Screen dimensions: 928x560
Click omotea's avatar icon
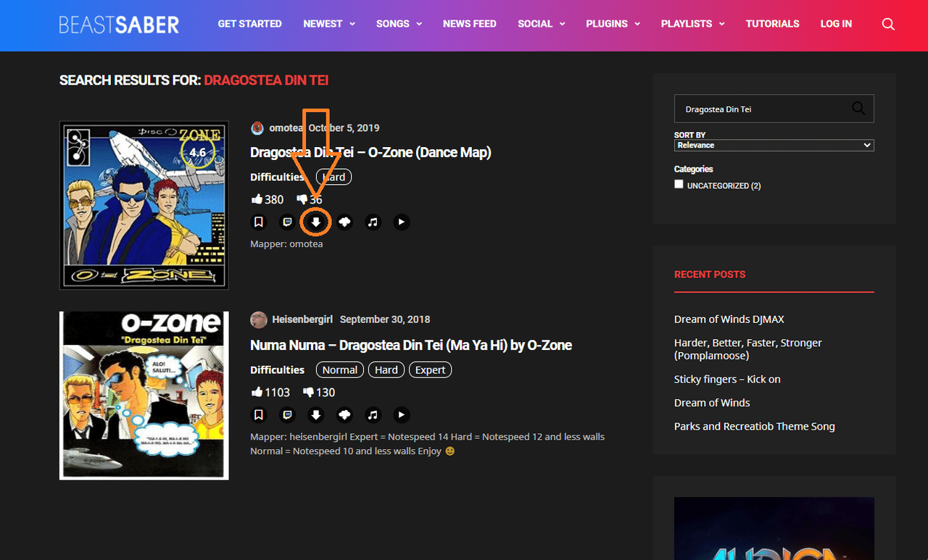(257, 128)
